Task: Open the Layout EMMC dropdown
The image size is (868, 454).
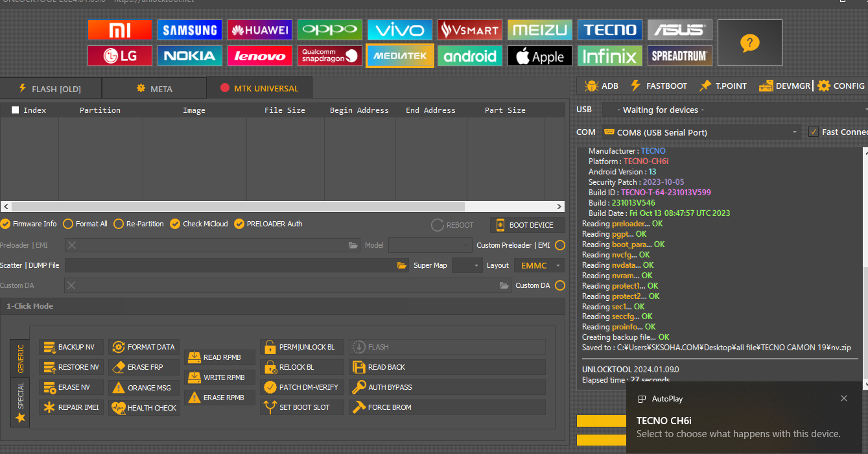Action: click(539, 265)
